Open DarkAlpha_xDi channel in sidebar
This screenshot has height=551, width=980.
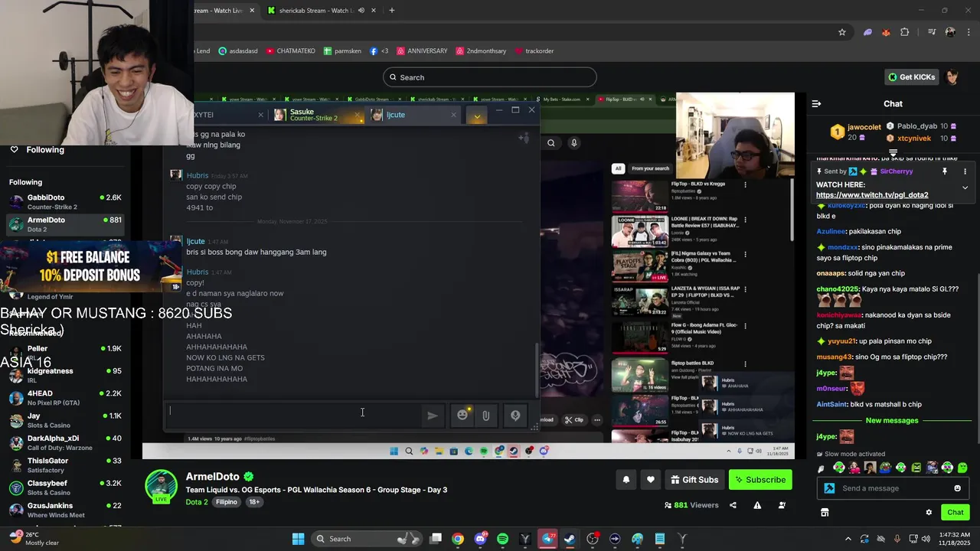[65, 443]
